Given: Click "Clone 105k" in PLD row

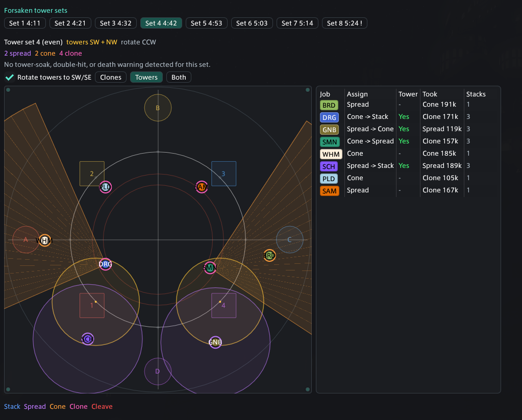Looking at the screenshot, I should [x=440, y=178].
